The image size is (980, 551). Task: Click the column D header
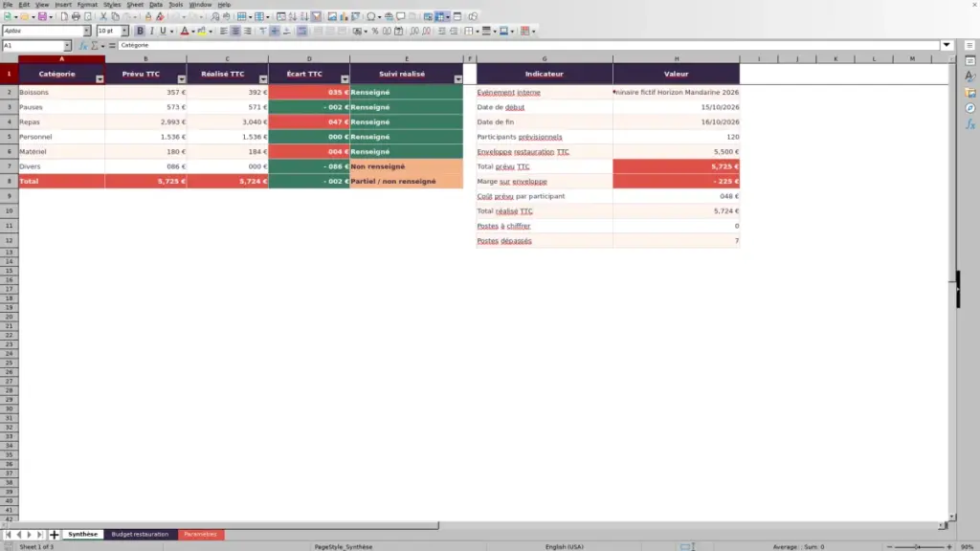(309, 58)
